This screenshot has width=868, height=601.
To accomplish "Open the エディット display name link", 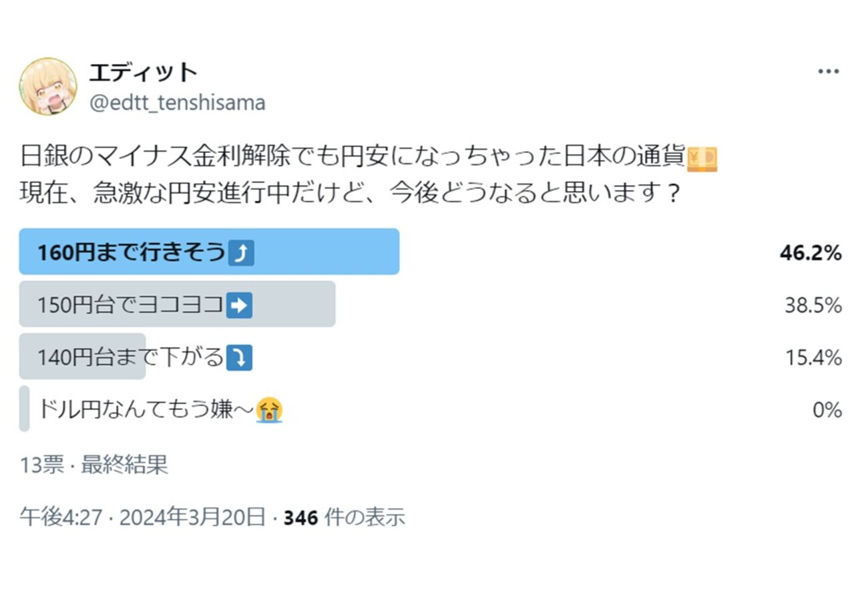I will [144, 72].
